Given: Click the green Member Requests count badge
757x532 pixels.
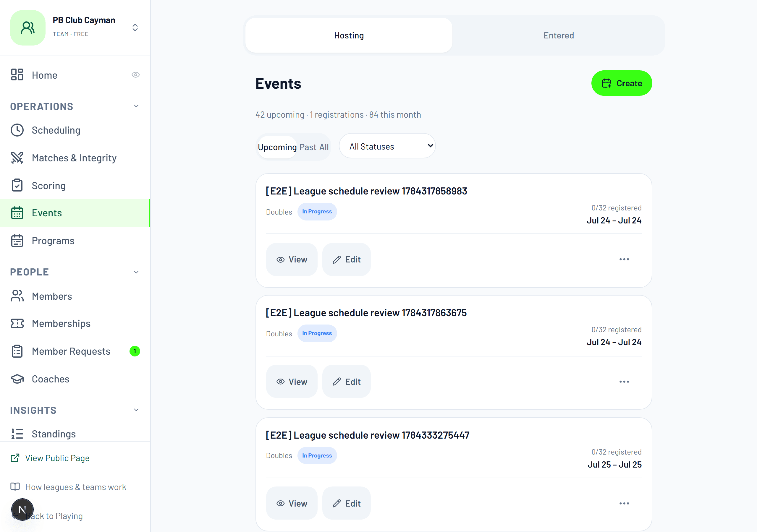Looking at the screenshot, I should 135,351.
